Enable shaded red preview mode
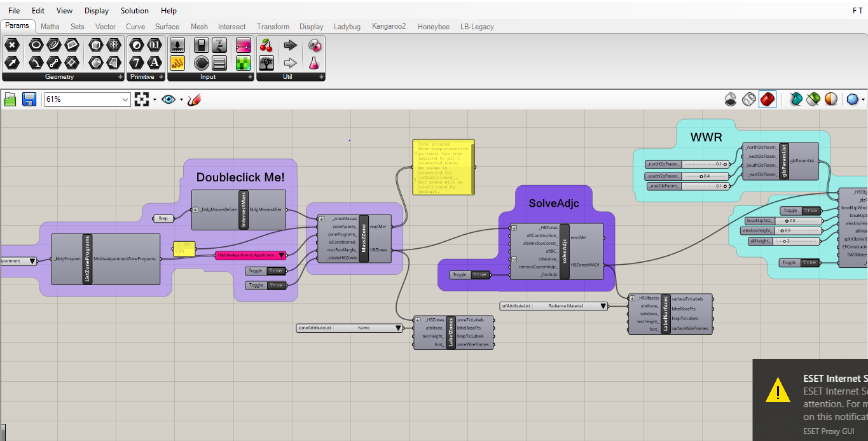Viewport: 868px width, 441px height. 768,99
